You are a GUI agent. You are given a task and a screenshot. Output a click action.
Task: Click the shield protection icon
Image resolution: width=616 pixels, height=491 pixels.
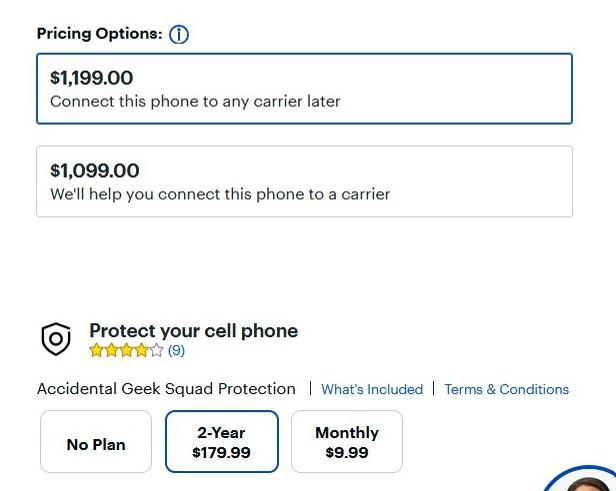(56, 340)
